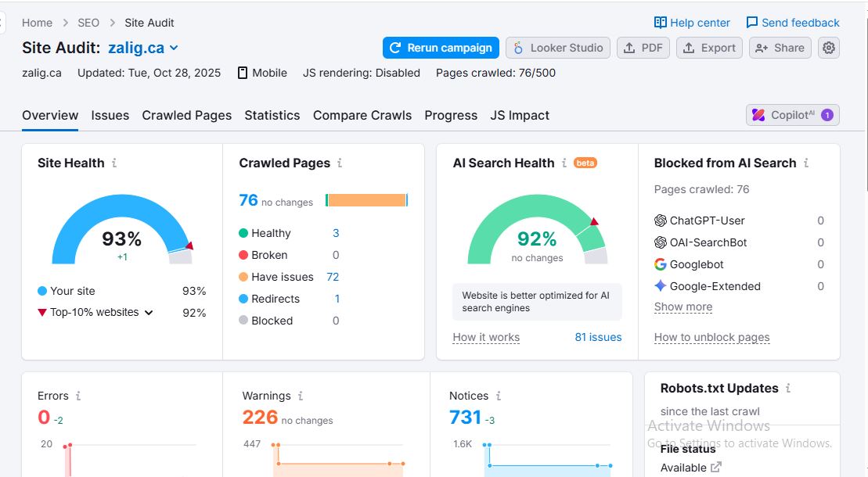
Task: Export report with the PDF button
Action: (x=643, y=48)
